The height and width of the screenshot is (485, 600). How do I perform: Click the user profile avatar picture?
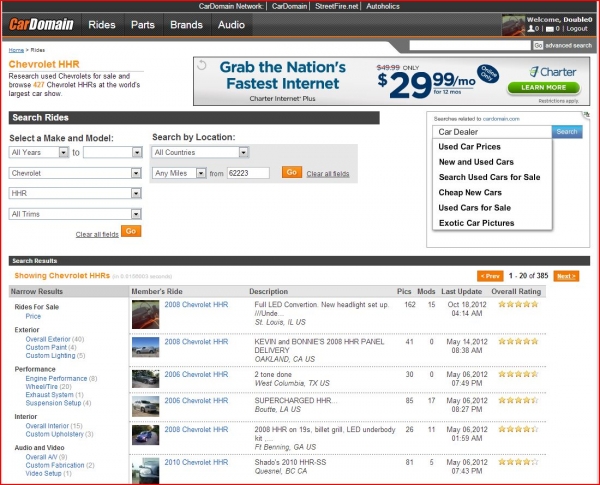coord(513,24)
